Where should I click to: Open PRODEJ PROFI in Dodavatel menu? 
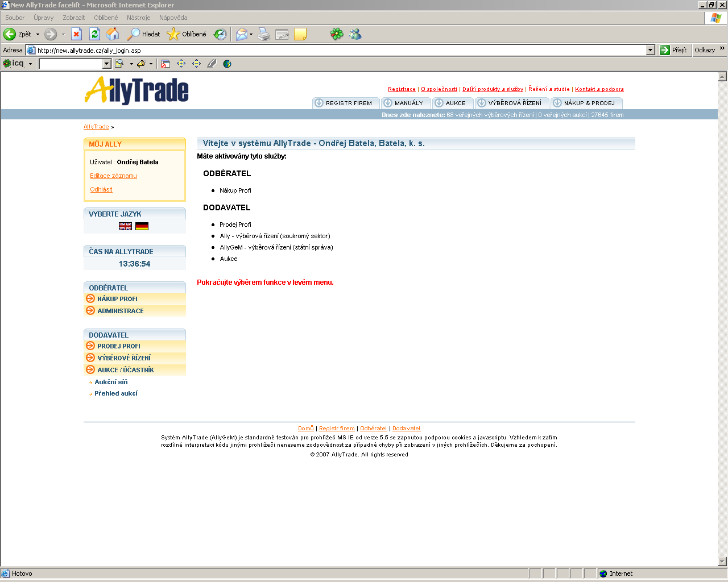point(135,346)
